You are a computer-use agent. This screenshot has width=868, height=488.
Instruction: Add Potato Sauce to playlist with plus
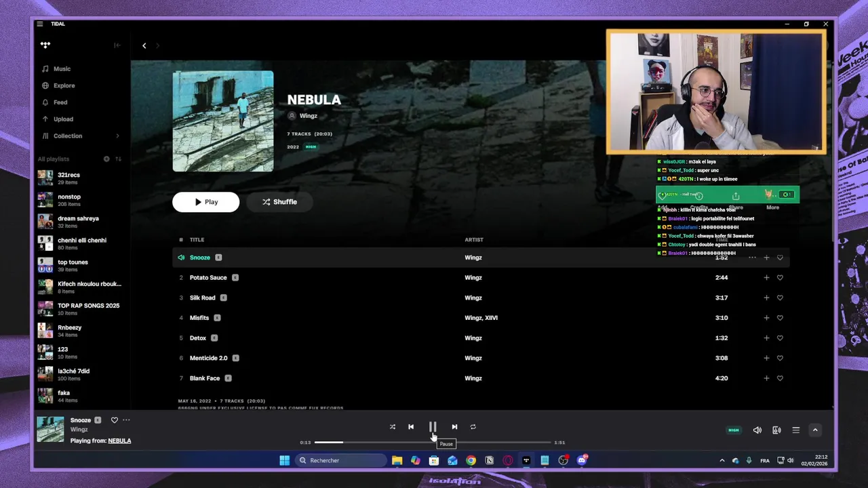click(766, 278)
